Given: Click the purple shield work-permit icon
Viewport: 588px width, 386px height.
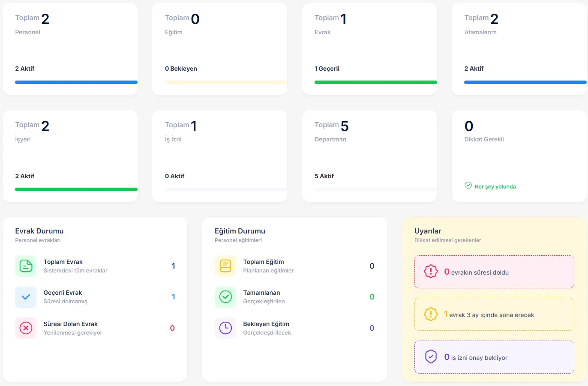Looking at the screenshot, I should tap(431, 357).
